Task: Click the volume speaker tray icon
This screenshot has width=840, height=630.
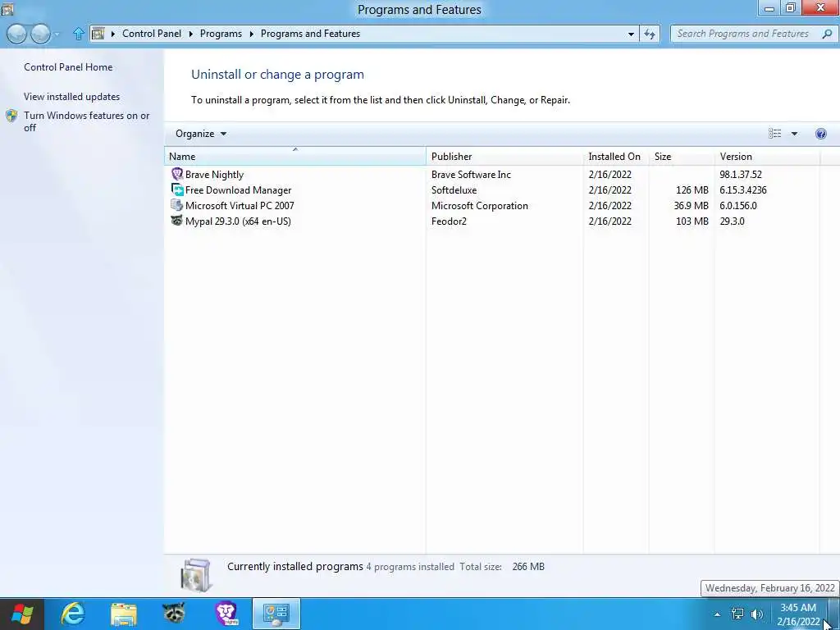Action: (757, 614)
